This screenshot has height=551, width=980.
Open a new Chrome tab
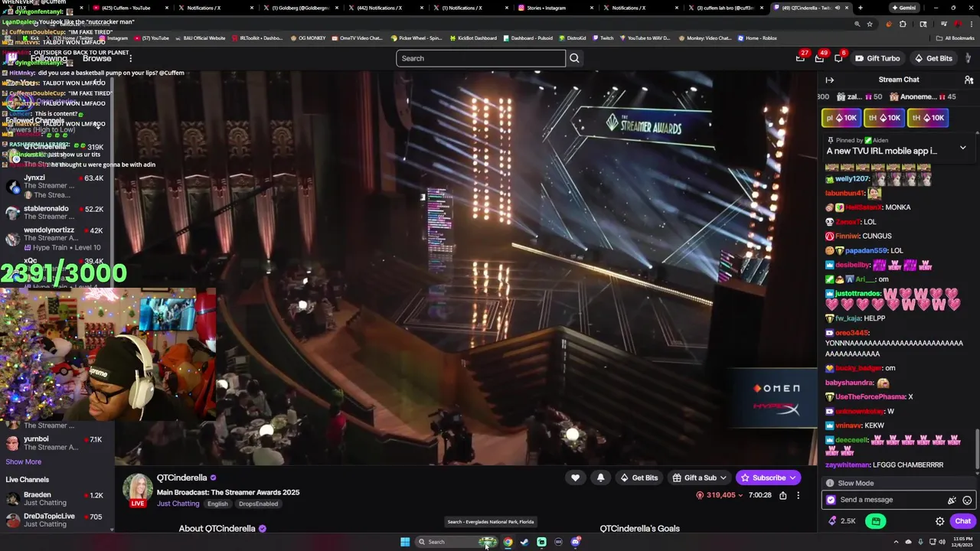click(860, 8)
